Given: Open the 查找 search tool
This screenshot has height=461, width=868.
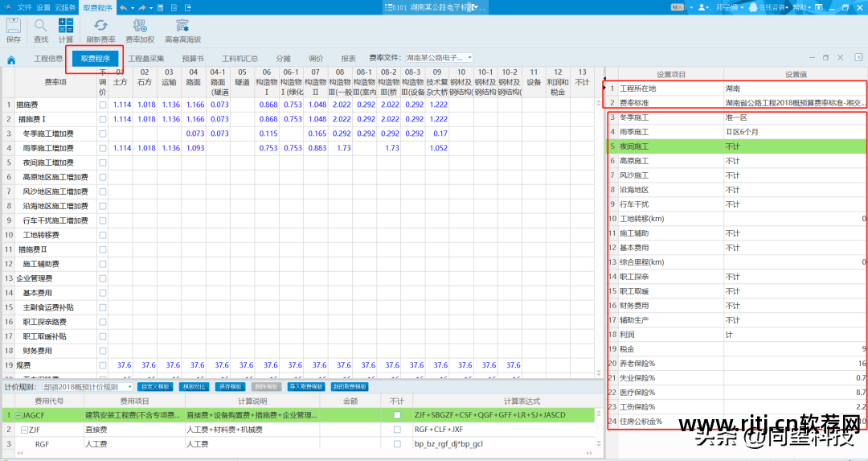Looking at the screenshot, I should [x=41, y=29].
